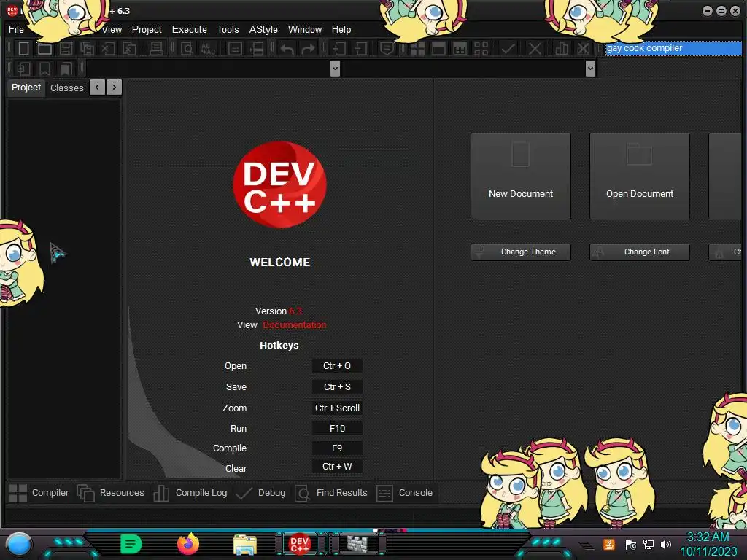Expand the first class browser dropdown arrow
This screenshot has height=560, width=747.
point(335,69)
